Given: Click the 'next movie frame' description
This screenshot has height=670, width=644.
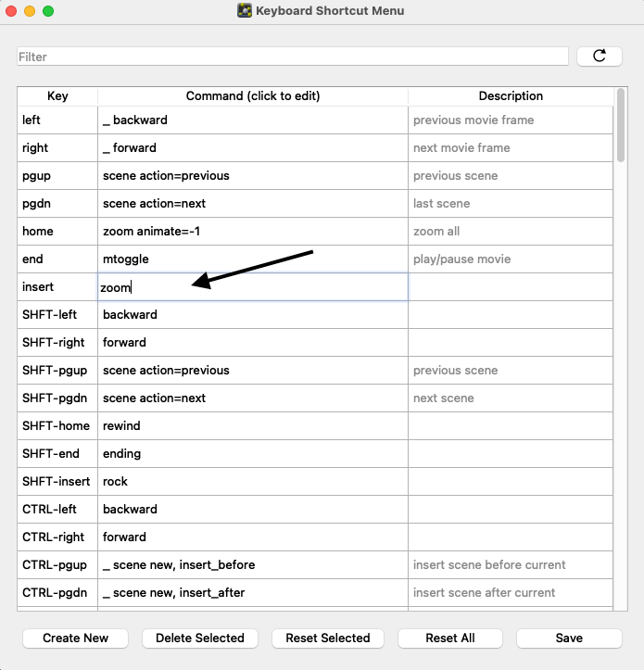Looking at the screenshot, I should (511, 148).
